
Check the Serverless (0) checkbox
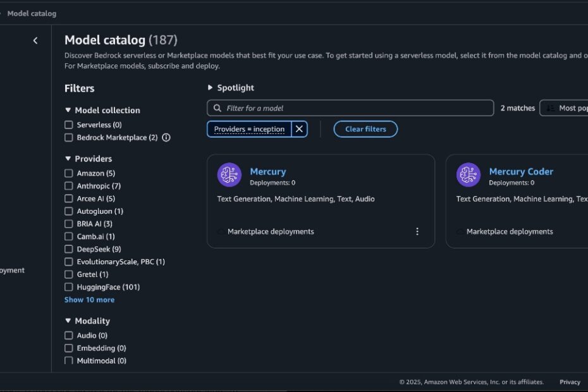pos(69,125)
